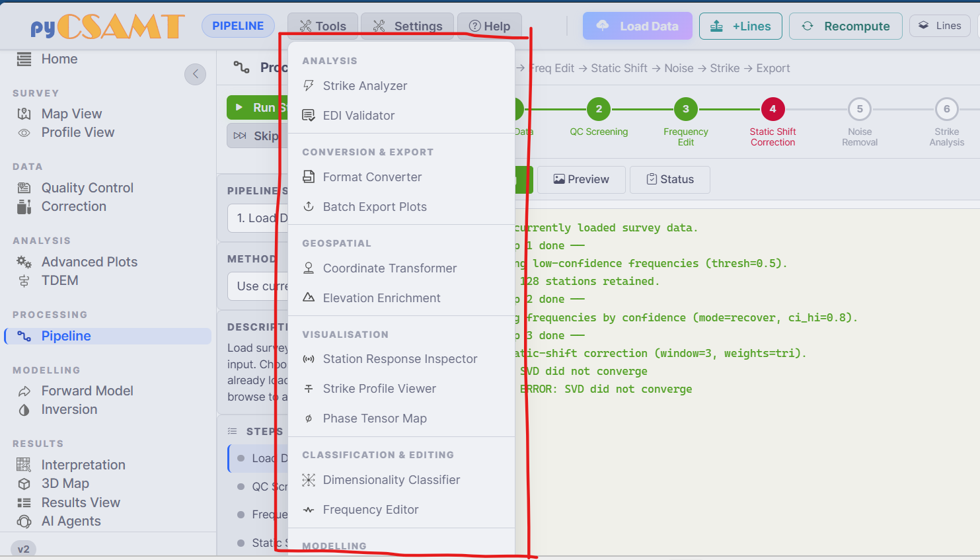Click the Frequency Editor waveform icon
This screenshot has width=980, height=560.
click(308, 510)
